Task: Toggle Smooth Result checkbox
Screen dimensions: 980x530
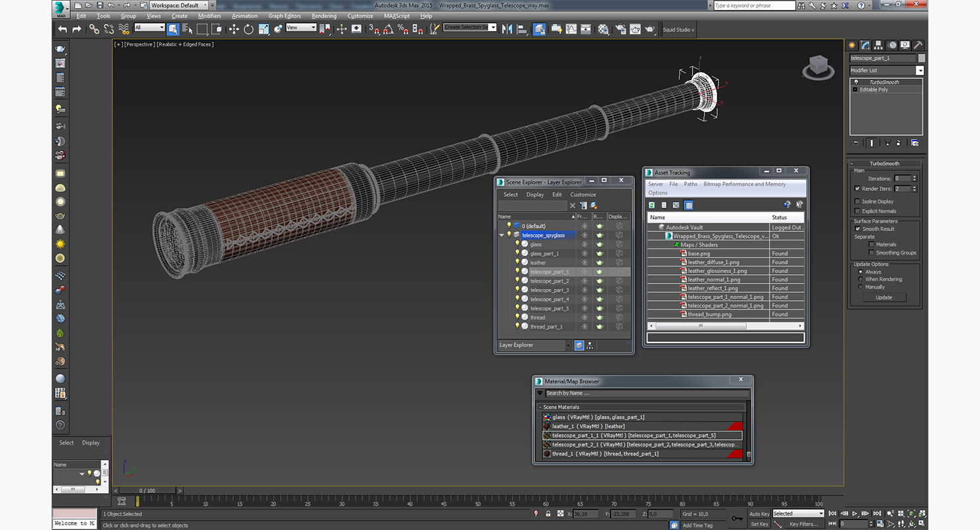Action: (857, 229)
